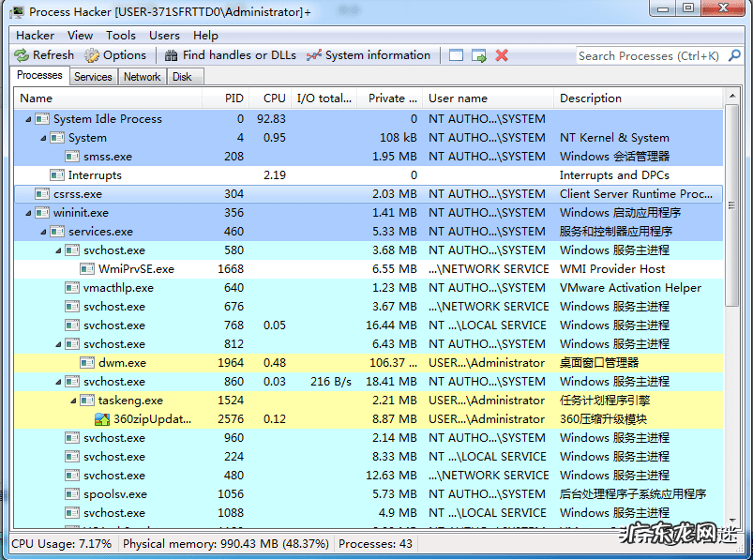Click the Refresh toolbar icon
The image size is (753, 560).
point(22,55)
